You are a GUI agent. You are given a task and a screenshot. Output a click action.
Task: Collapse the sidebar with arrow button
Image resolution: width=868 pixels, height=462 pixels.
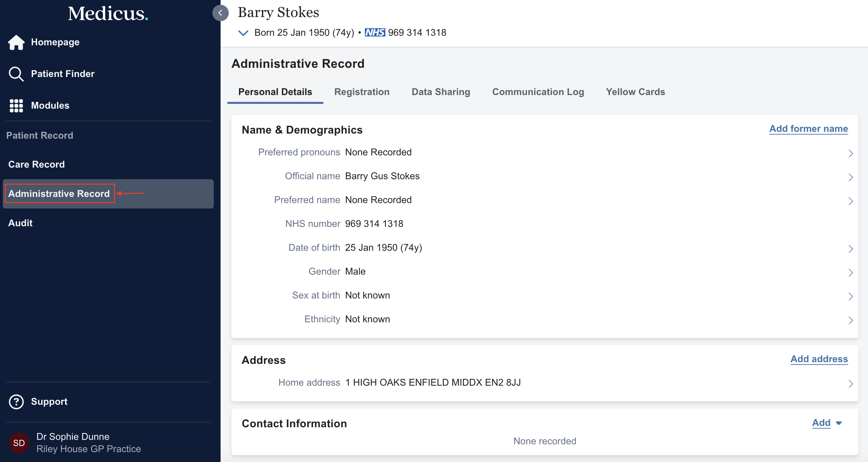220,13
